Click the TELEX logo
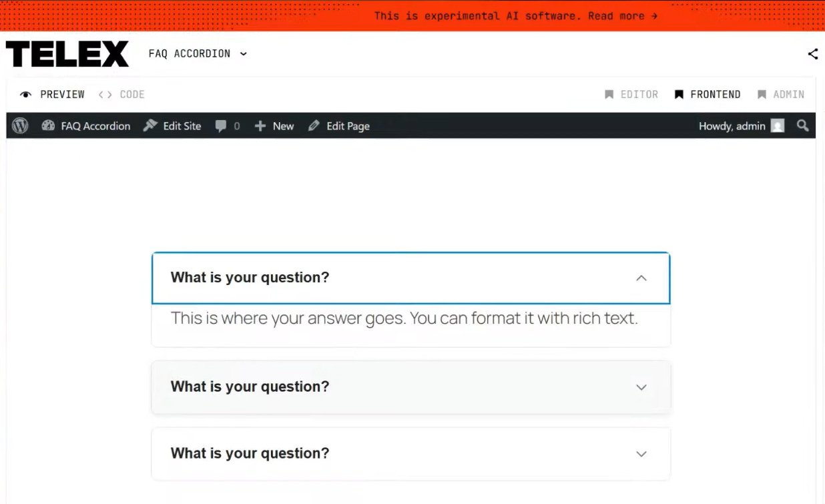The height and width of the screenshot is (504, 825). (67, 54)
